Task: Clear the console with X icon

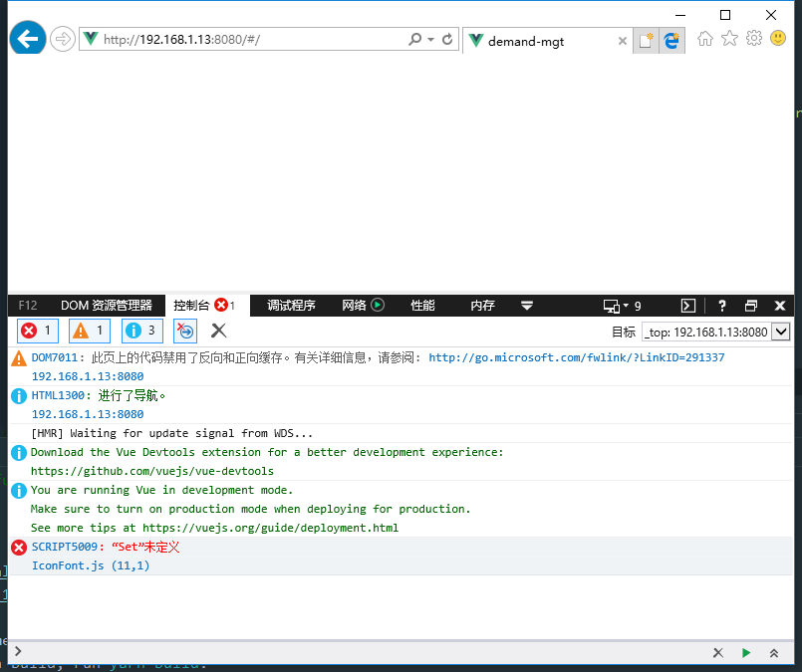Action: coord(218,331)
